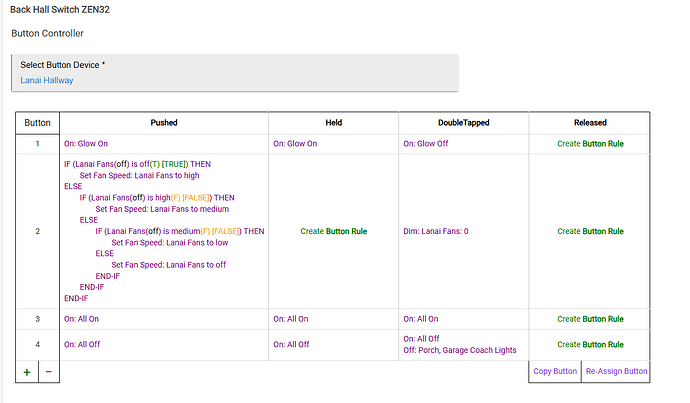The height and width of the screenshot is (403, 690).
Task: Open 'Off: Porch, Garage Coach Lights' action
Action: pos(462,349)
